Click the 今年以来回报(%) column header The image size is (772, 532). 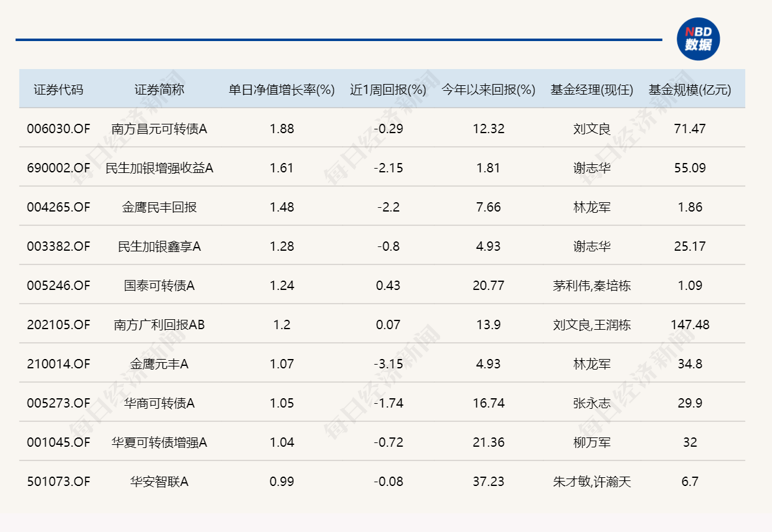489,90
